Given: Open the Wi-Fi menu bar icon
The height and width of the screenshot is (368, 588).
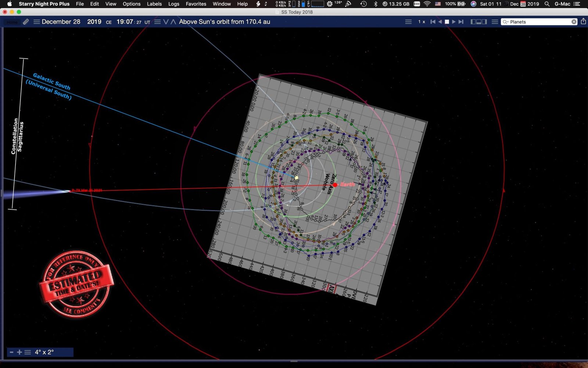Looking at the screenshot, I should (427, 4).
